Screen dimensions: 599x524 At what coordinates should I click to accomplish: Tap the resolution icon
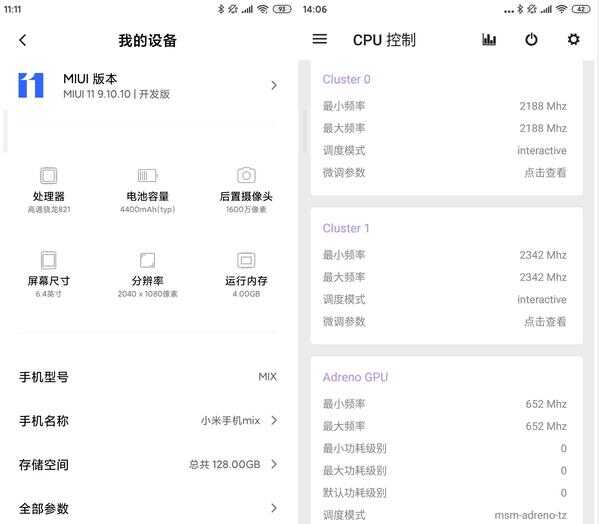click(x=147, y=260)
